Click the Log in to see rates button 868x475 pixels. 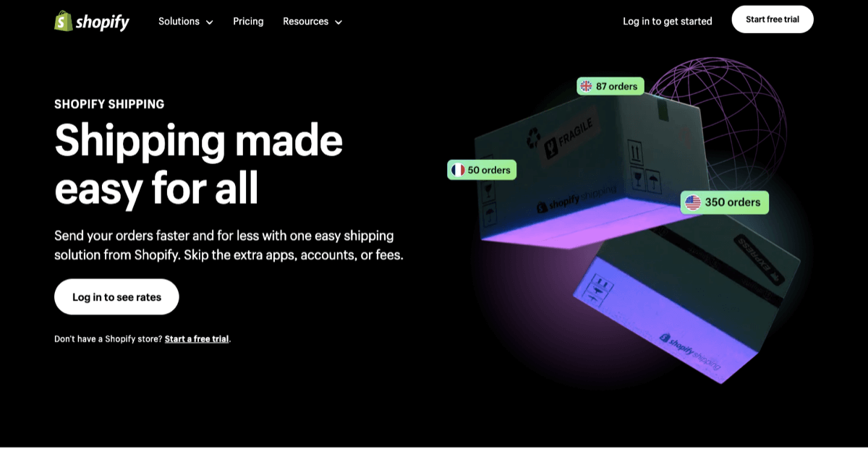click(x=116, y=297)
